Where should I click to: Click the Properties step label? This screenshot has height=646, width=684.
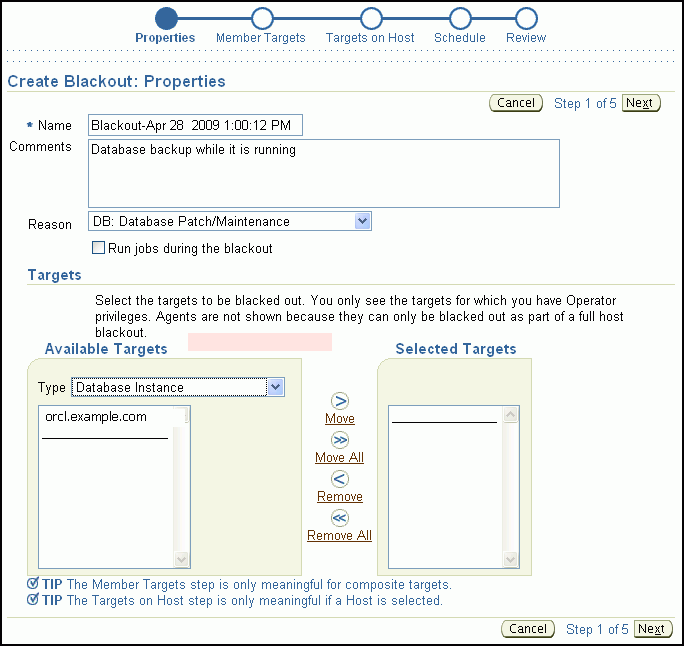tap(165, 38)
